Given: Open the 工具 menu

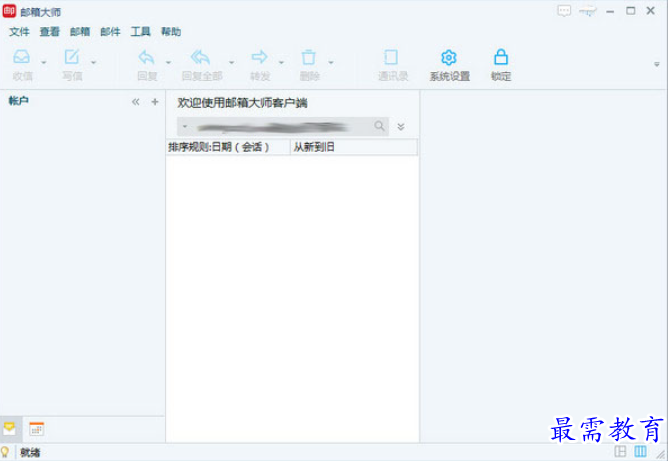Looking at the screenshot, I should point(141,32).
